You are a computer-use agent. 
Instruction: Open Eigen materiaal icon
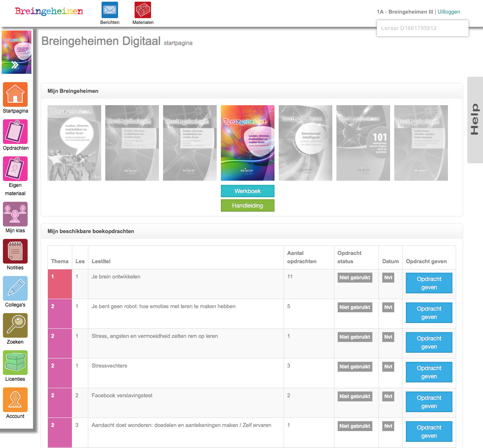[15, 169]
